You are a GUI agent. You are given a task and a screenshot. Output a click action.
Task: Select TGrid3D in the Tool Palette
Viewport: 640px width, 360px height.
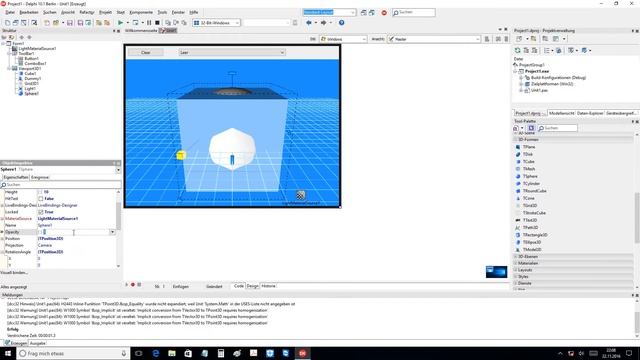pos(530,206)
